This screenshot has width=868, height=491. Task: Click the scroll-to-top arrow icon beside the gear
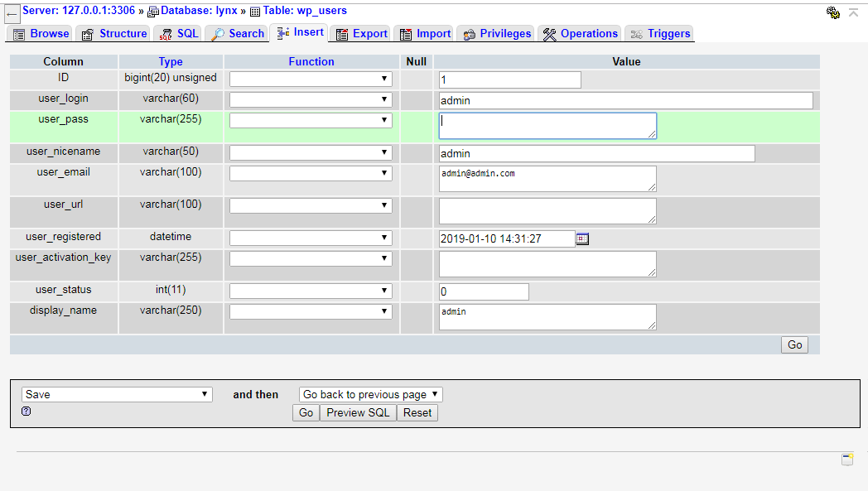[853, 12]
